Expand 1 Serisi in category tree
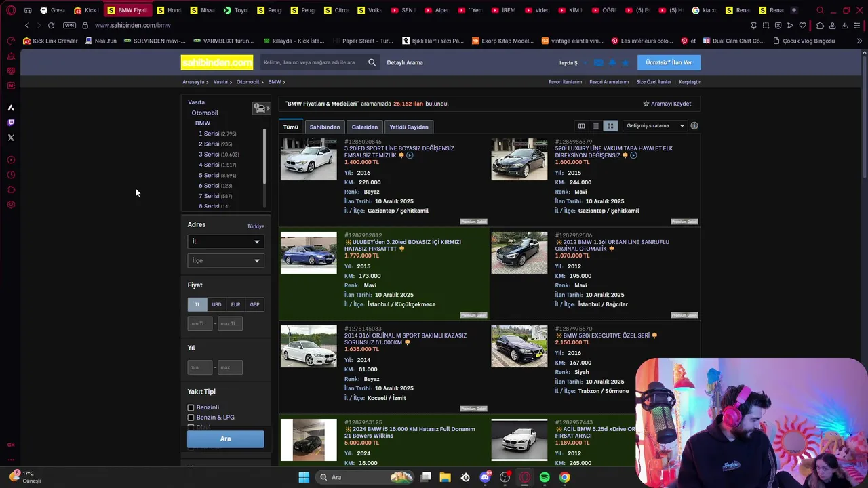868x488 pixels. click(x=209, y=134)
